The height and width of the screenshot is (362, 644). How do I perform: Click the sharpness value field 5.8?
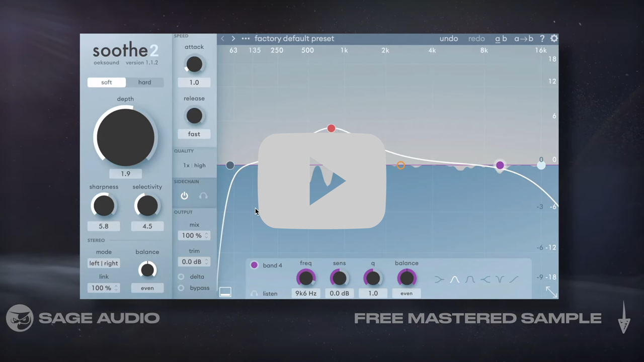pos(104,226)
